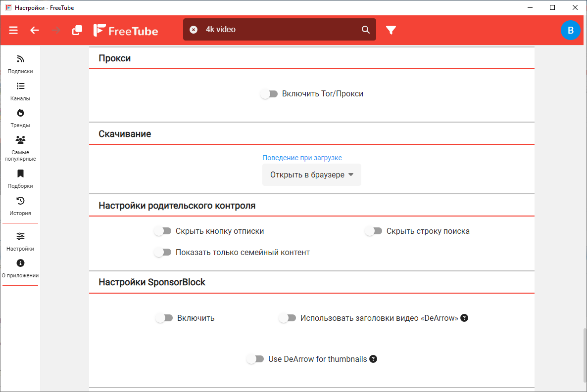Go to Подписки in the sidebar
587x392 pixels.
tap(20, 64)
